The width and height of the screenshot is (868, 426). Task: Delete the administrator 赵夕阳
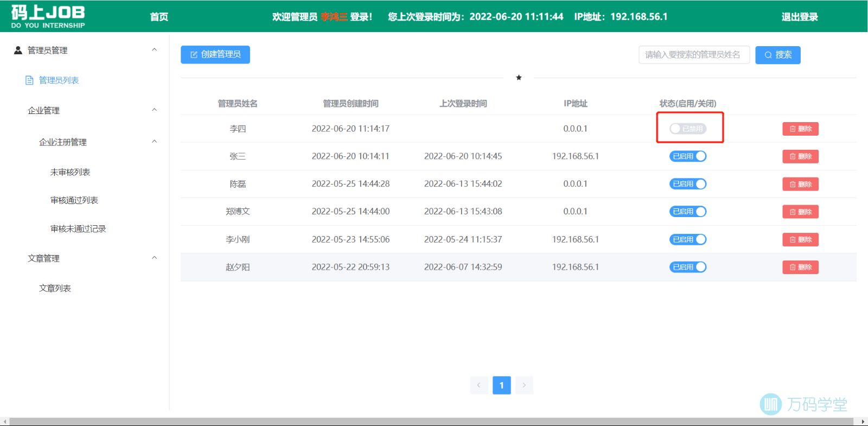click(800, 267)
